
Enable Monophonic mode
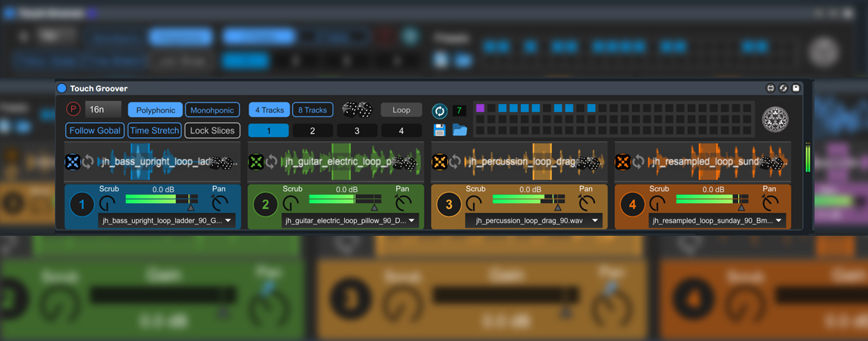coord(212,110)
